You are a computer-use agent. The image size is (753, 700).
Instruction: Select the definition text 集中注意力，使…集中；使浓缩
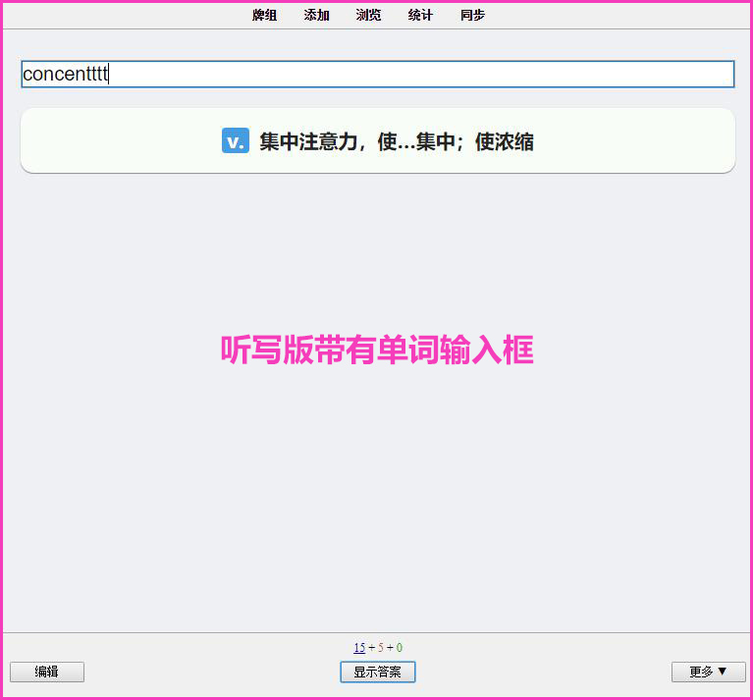[397, 141]
